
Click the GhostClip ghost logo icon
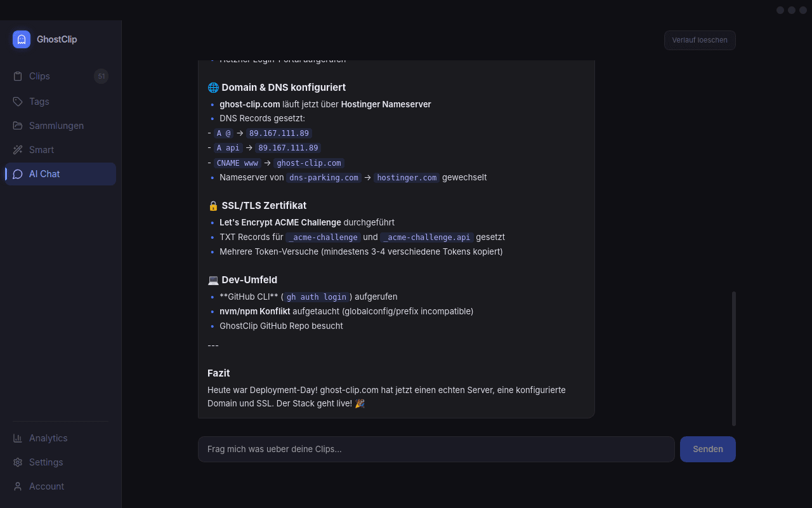click(x=22, y=39)
